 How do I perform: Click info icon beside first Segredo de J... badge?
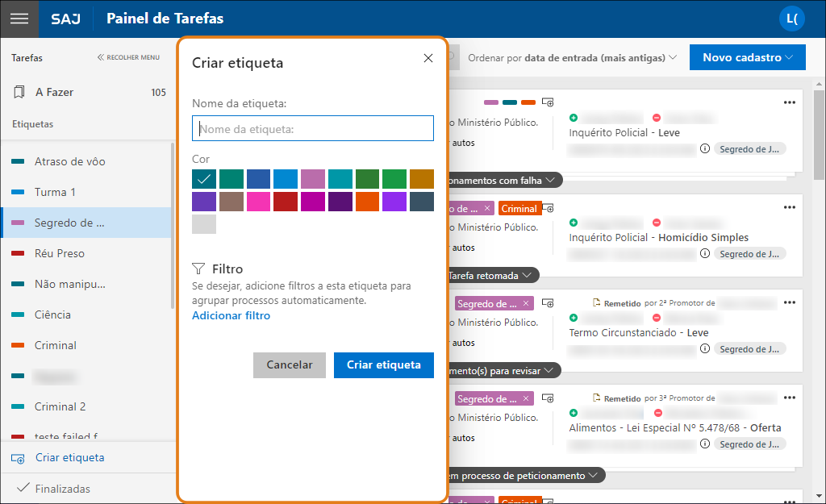pos(704,149)
